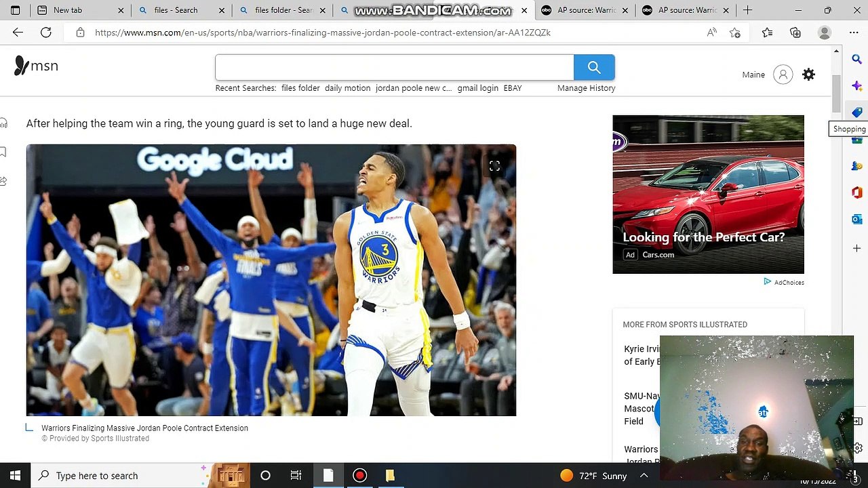Open the Bandicam recorder taskbar icon
This screenshot has height=488, width=868.
[x=359, y=475]
